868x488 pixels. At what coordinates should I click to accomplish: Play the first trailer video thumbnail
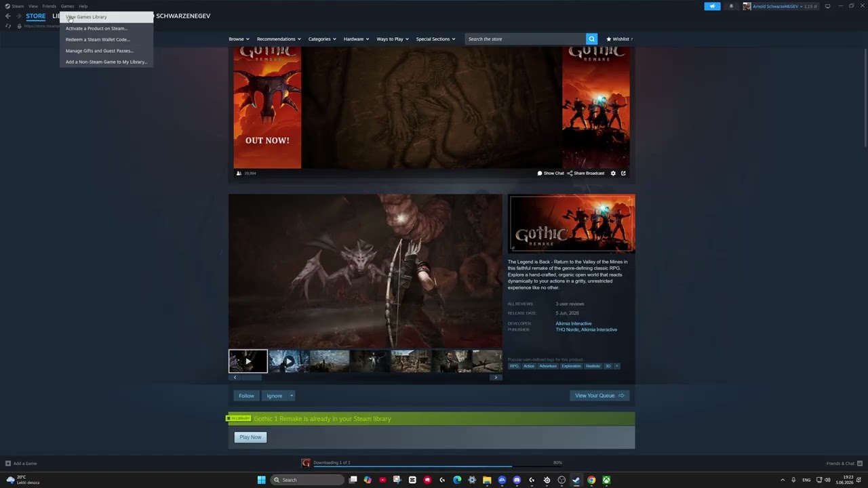point(248,361)
